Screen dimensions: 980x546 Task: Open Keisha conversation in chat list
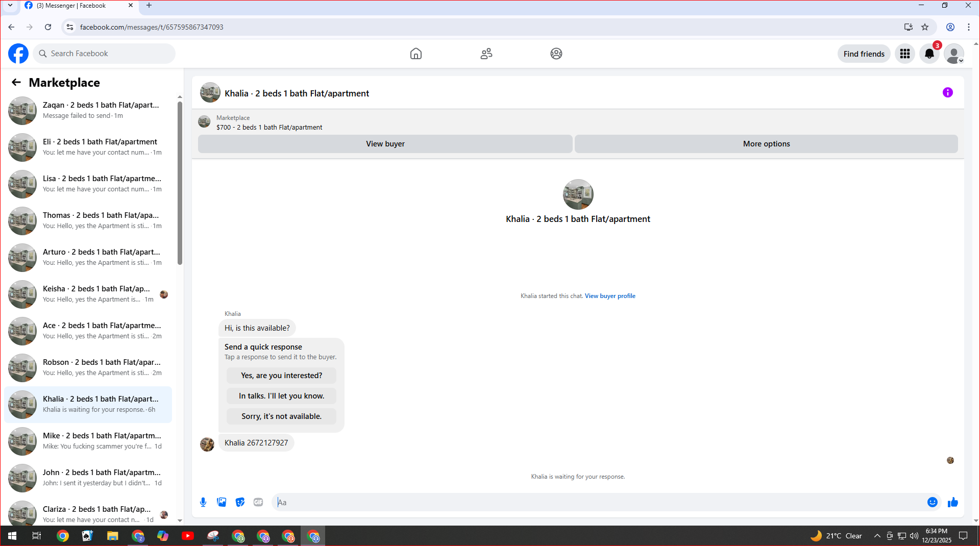(x=88, y=294)
